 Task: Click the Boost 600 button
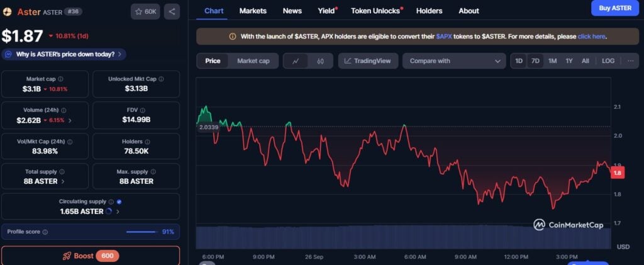pyautogui.click(x=90, y=256)
